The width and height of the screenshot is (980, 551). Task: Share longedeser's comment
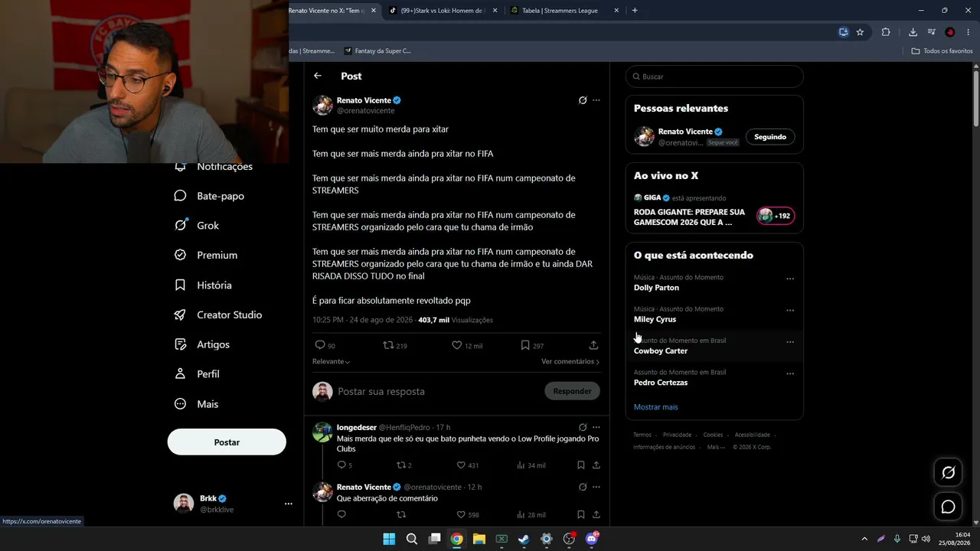[x=596, y=465]
